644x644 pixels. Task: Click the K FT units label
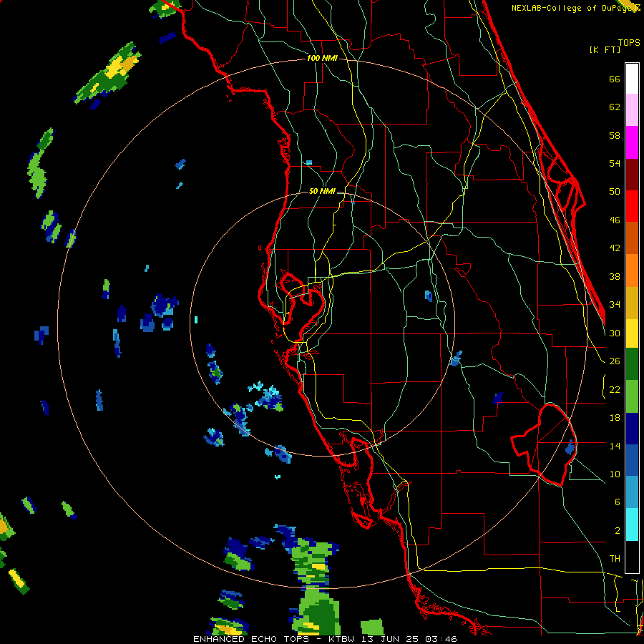pyautogui.click(x=605, y=49)
